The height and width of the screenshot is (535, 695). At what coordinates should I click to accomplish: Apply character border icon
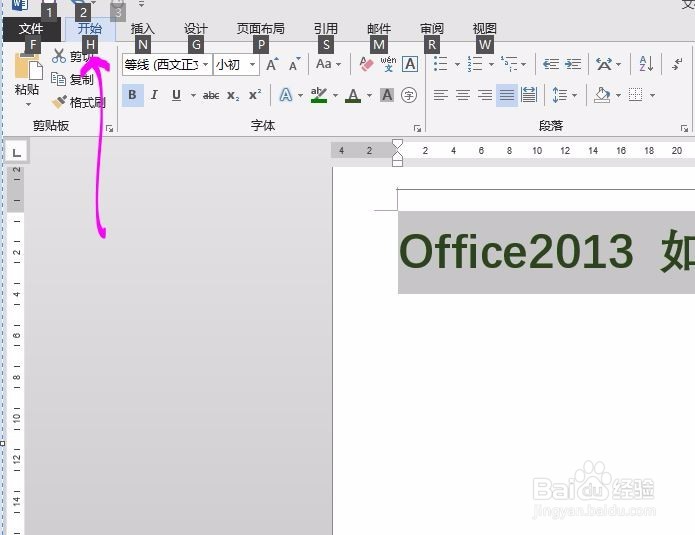point(410,64)
